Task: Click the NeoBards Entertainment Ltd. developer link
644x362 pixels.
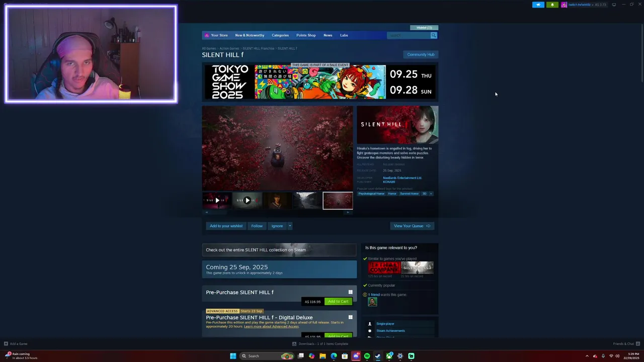Action: tap(402, 177)
